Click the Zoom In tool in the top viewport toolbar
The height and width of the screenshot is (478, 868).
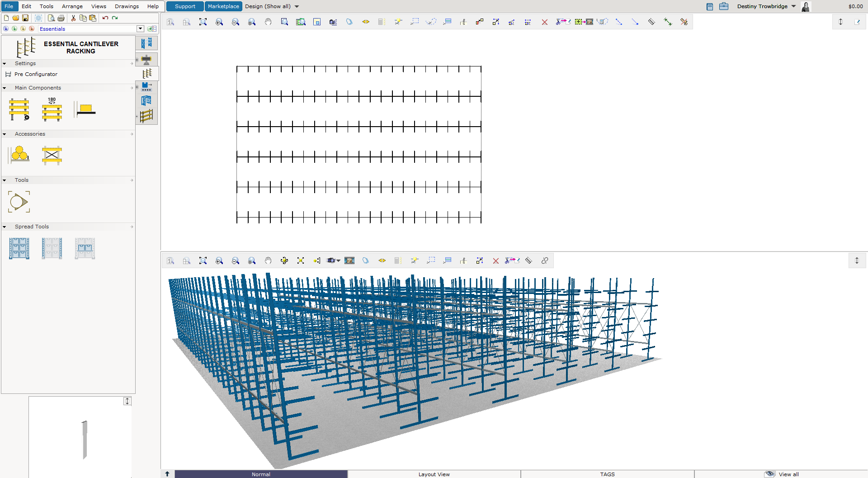coord(219,22)
